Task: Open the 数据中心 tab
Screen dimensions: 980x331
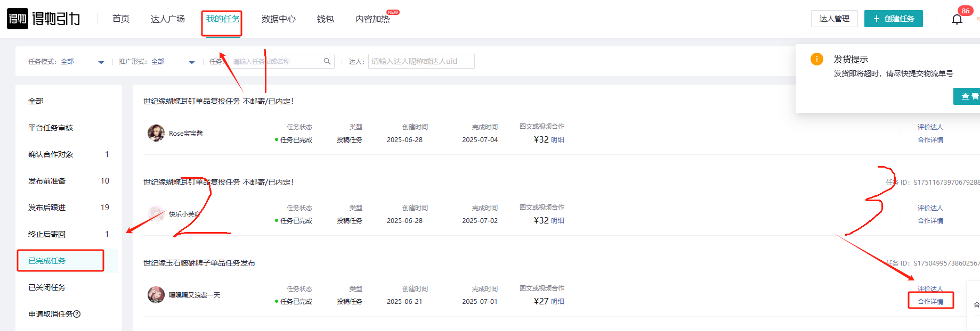Action: click(278, 19)
